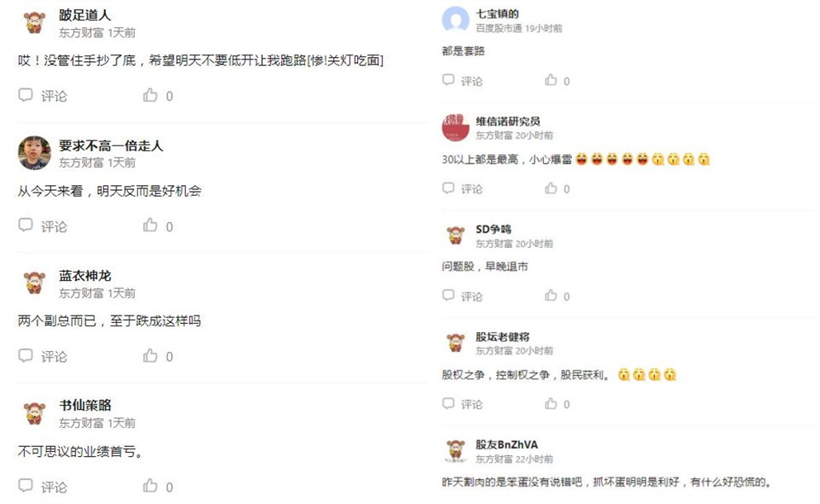The height and width of the screenshot is (504, 820).
Task: Open username SD争鸣 profile
Action: tap(493, 229)
